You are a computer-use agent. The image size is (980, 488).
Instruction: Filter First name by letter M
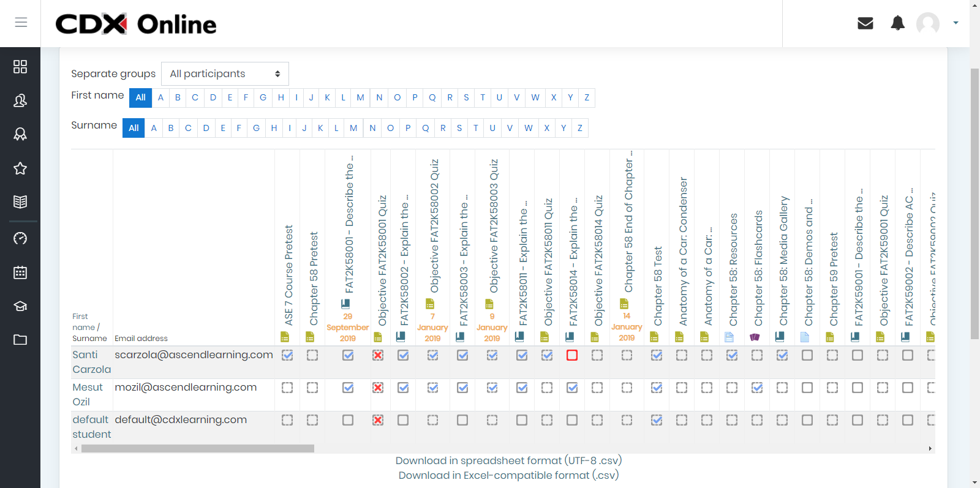tap(360, 97)
